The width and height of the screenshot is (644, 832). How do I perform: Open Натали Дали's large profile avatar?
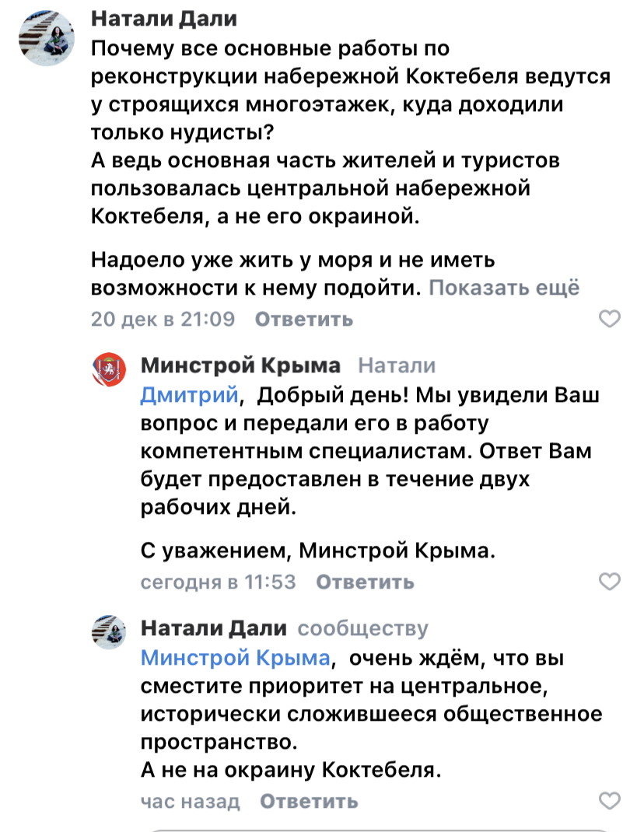pyautogui.click(x=47, y=38)
